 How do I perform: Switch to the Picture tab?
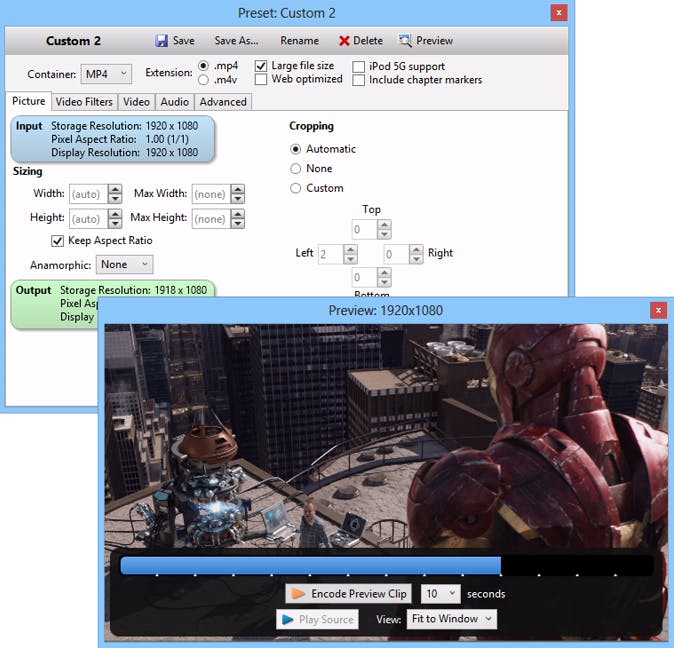pos(29,101)
